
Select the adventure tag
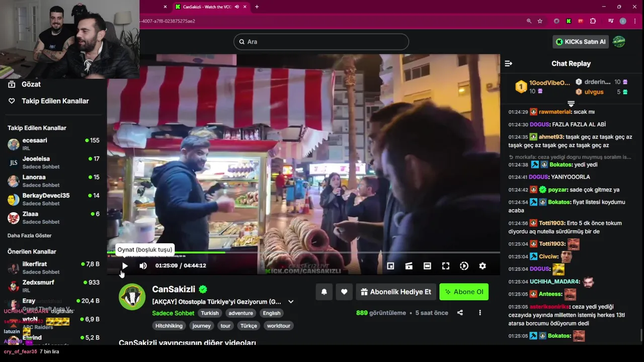240,313
